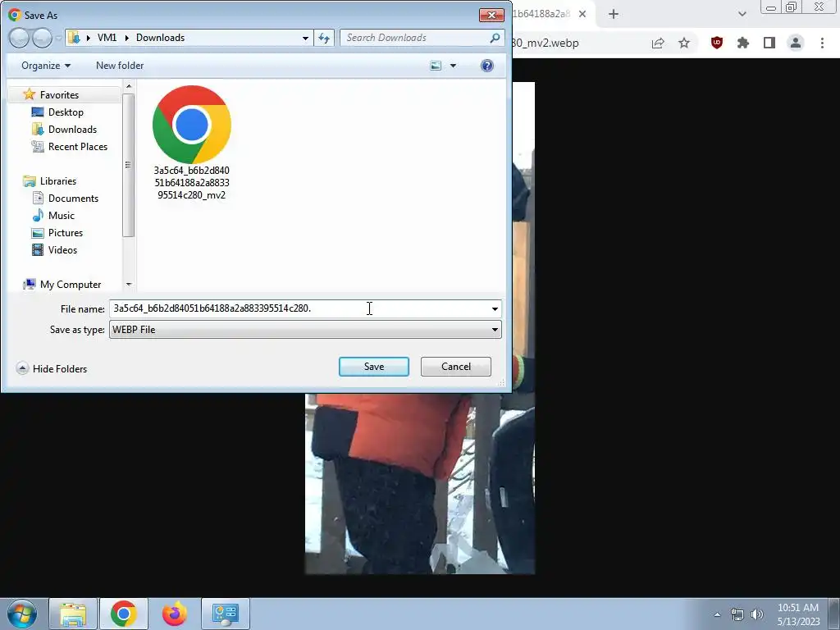Close the current Chrome tab
Viewport: 840px width, 630px height.
pos(582,14)
